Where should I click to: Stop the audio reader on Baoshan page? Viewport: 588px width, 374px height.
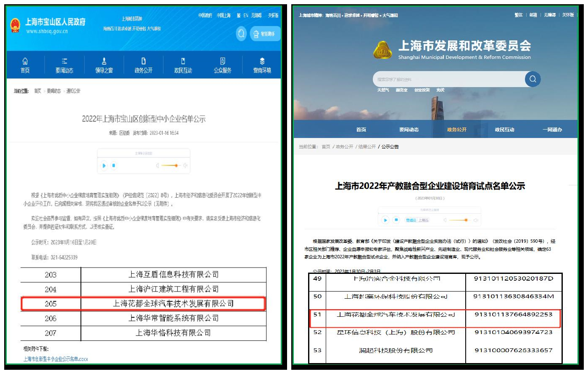[x=113, y=166]
